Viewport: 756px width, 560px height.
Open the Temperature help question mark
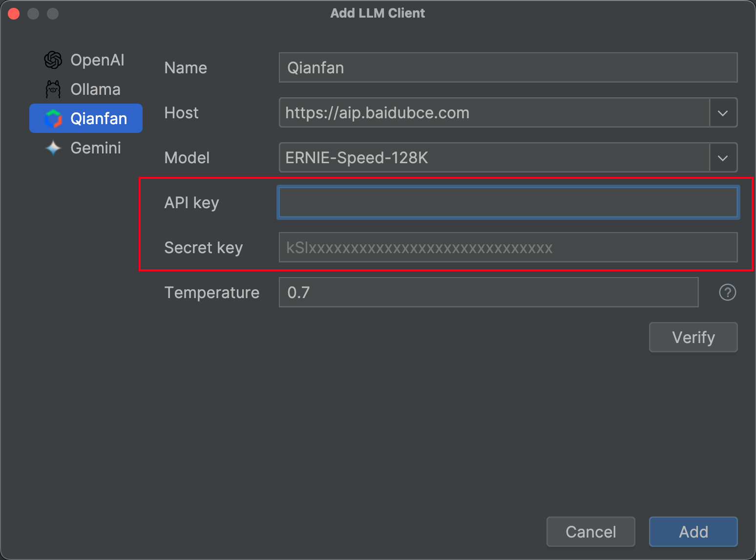pos(727,293)
